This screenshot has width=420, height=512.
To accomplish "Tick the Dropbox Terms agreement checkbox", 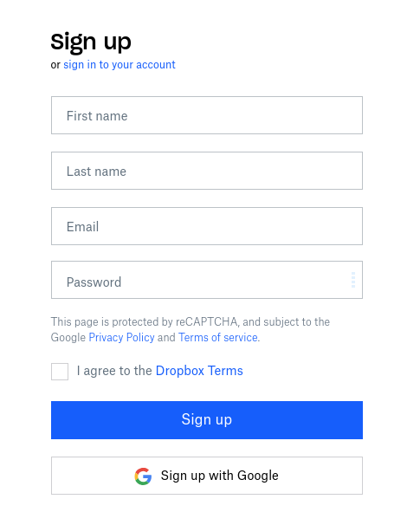I will (x=60, y=372).
